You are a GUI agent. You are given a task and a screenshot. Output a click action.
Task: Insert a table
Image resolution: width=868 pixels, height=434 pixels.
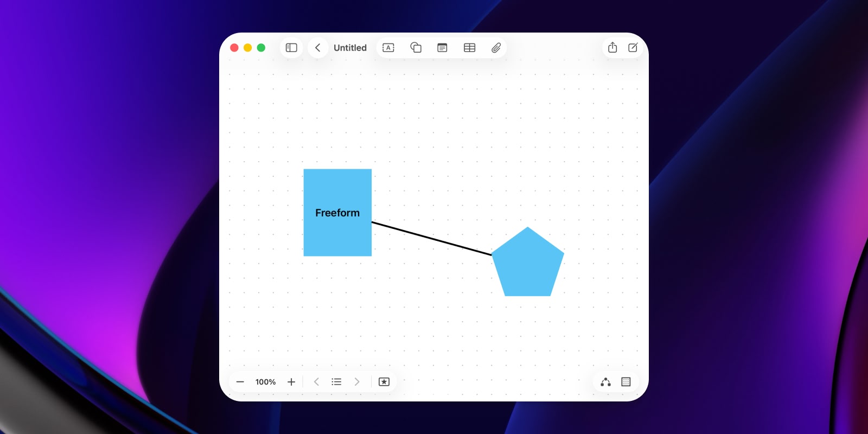click(470, 48)
